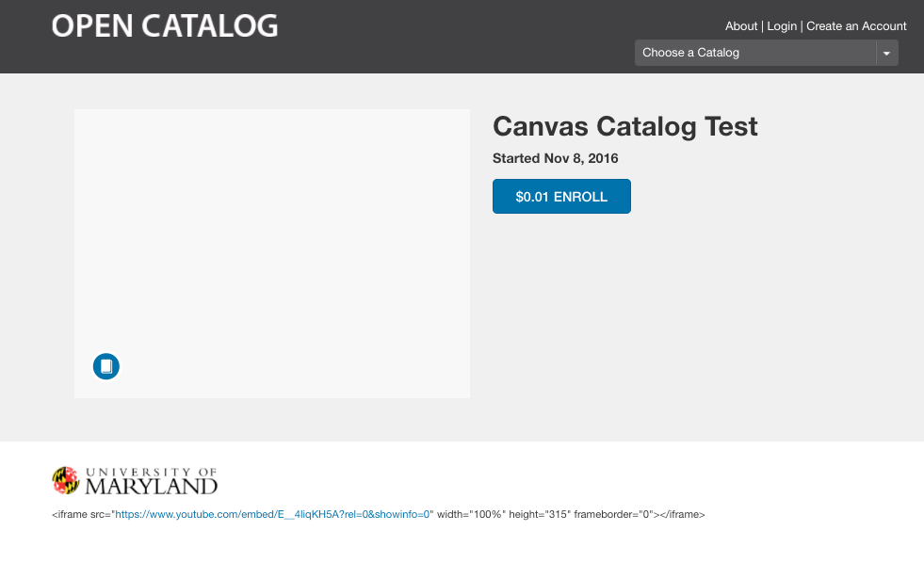Click the Maryland flag globe emblem

point(65,480)
